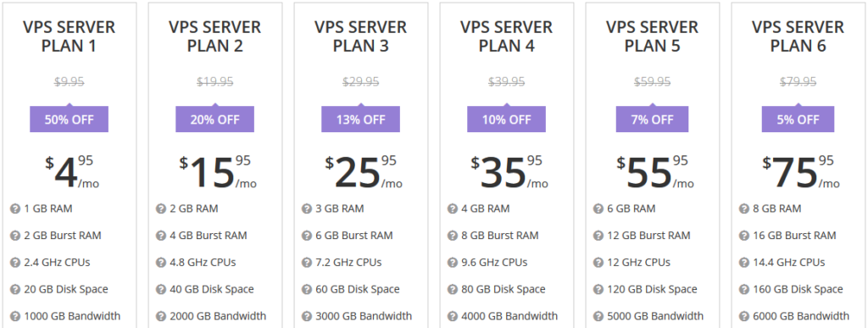Click the 50% OFF badge

pyautogui.click(x=70, y=119)
